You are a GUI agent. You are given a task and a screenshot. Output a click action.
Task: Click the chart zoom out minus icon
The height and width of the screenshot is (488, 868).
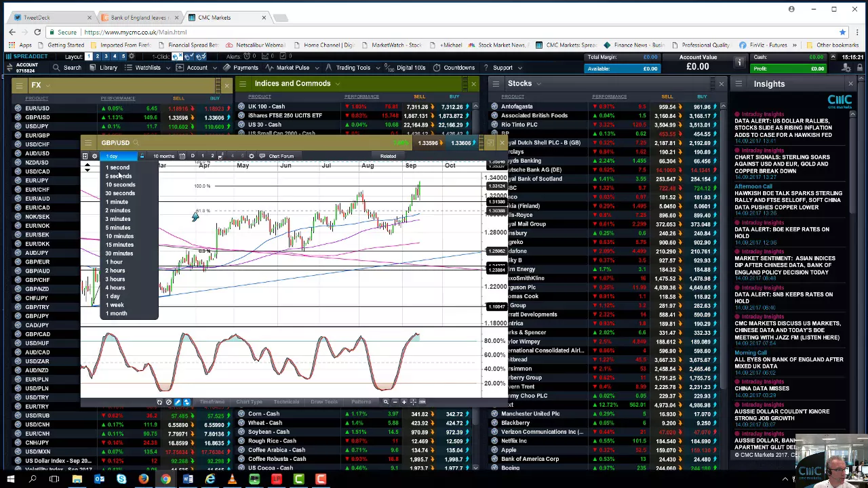pos(395,402)
